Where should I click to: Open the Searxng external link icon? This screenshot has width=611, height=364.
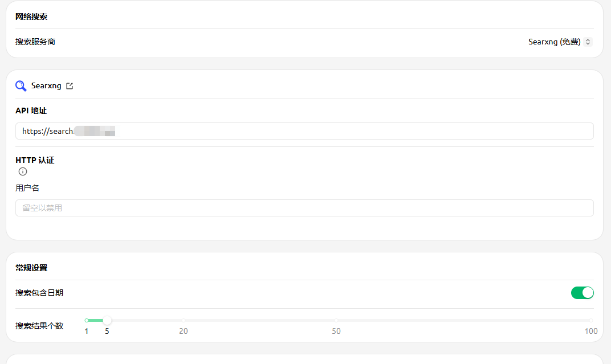click(70, 85)
